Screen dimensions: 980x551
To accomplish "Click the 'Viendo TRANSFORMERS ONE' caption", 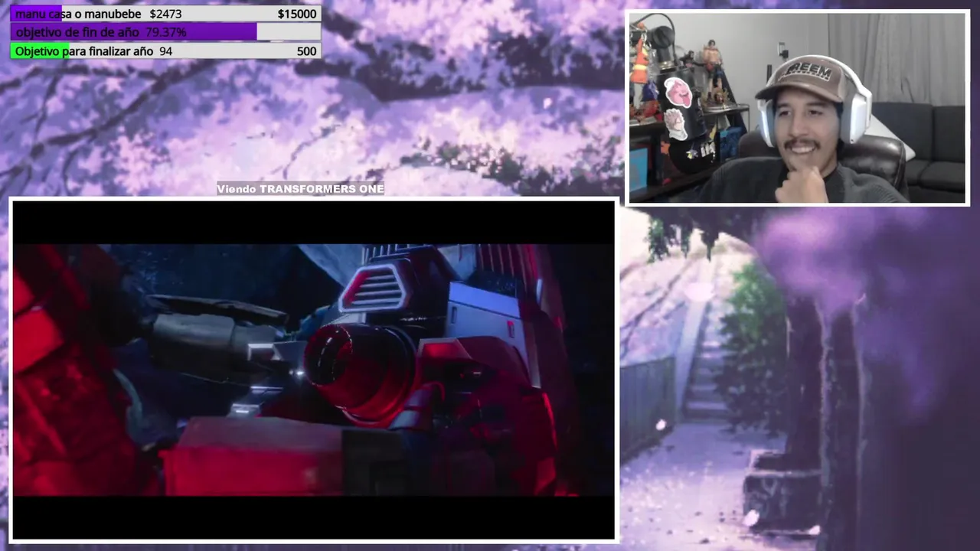I will coord(300,189).
